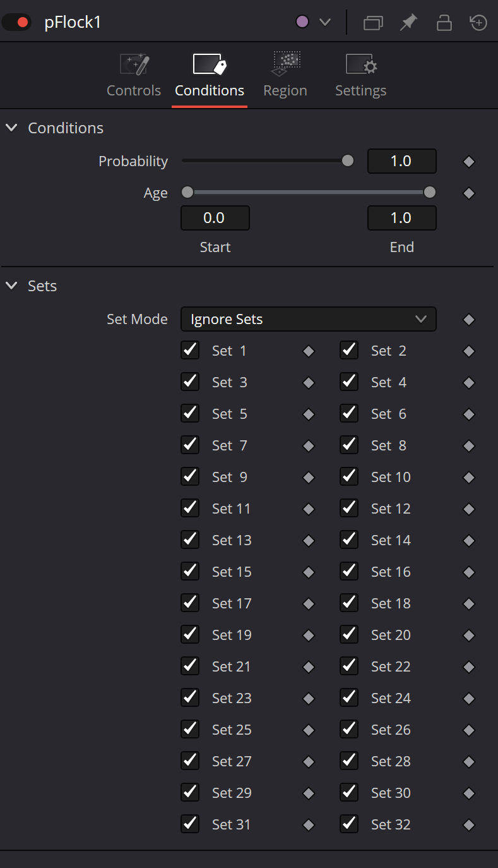Open the node color dropdown arrow

(325, 23)
